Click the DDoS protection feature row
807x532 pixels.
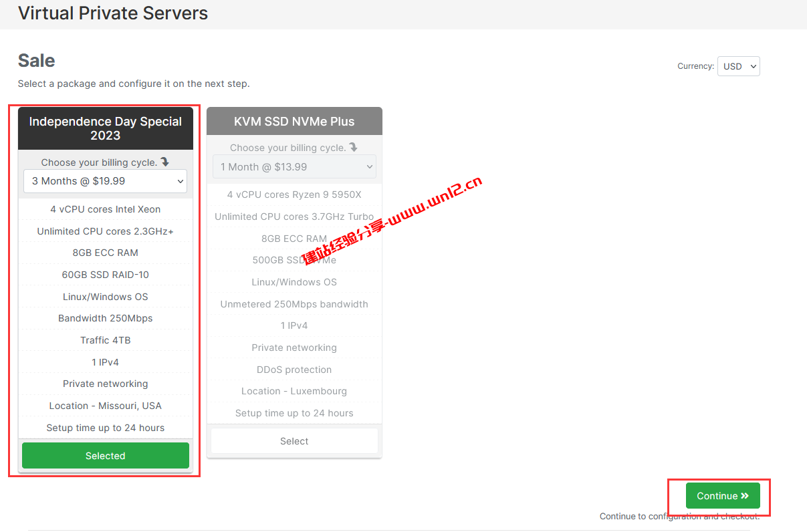[294, 370]
